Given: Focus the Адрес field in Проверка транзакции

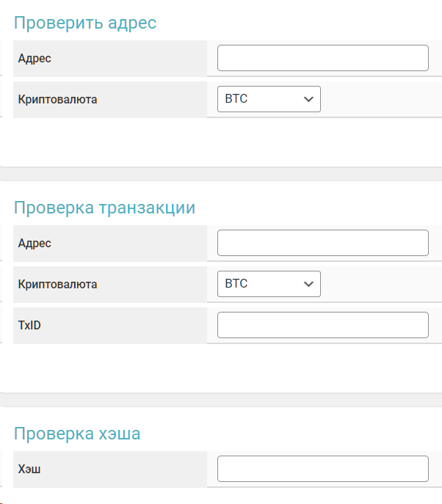Looking at the screenshot, I should tap(322, 243).
